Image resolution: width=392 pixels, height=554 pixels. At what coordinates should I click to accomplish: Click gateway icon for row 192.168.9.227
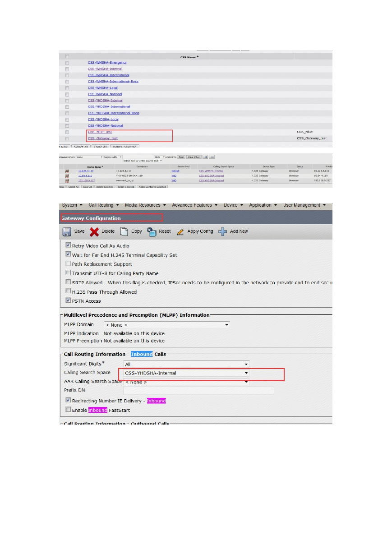point(67,180)
